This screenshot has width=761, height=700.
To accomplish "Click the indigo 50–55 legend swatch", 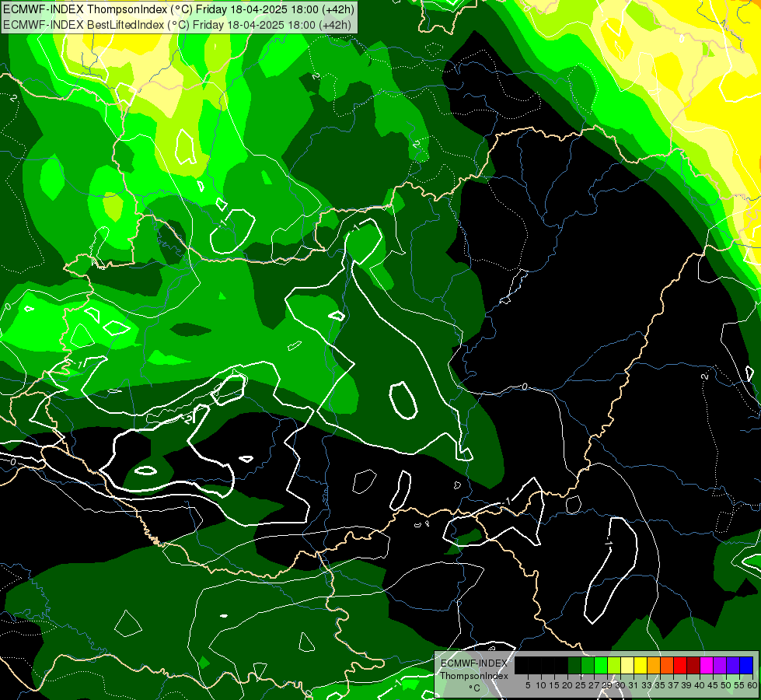I will 733,666.
